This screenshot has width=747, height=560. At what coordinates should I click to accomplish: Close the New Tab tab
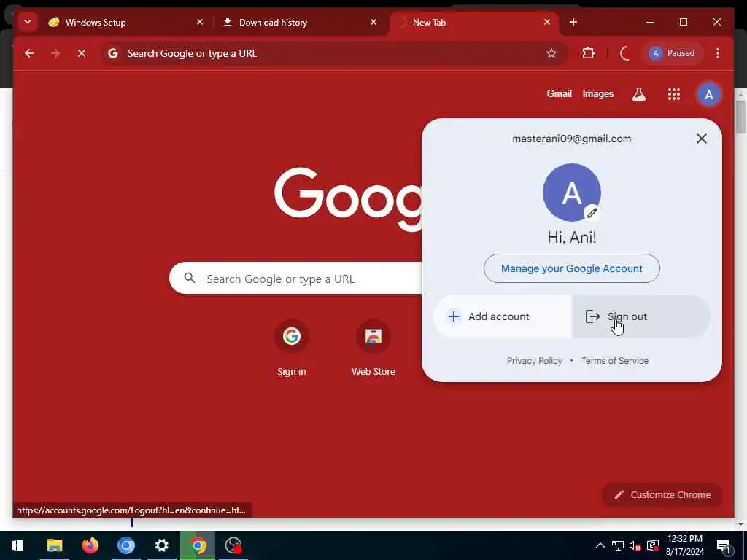point(547,22)
